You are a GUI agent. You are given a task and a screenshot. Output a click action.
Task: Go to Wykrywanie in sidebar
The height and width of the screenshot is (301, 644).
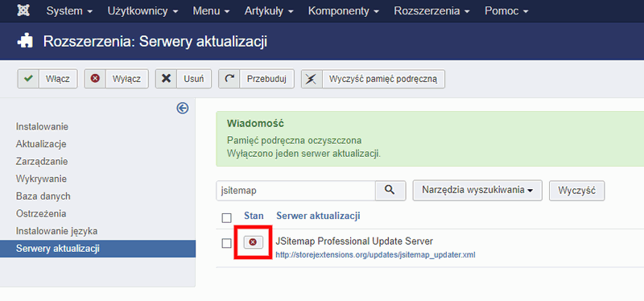[41, 179]
